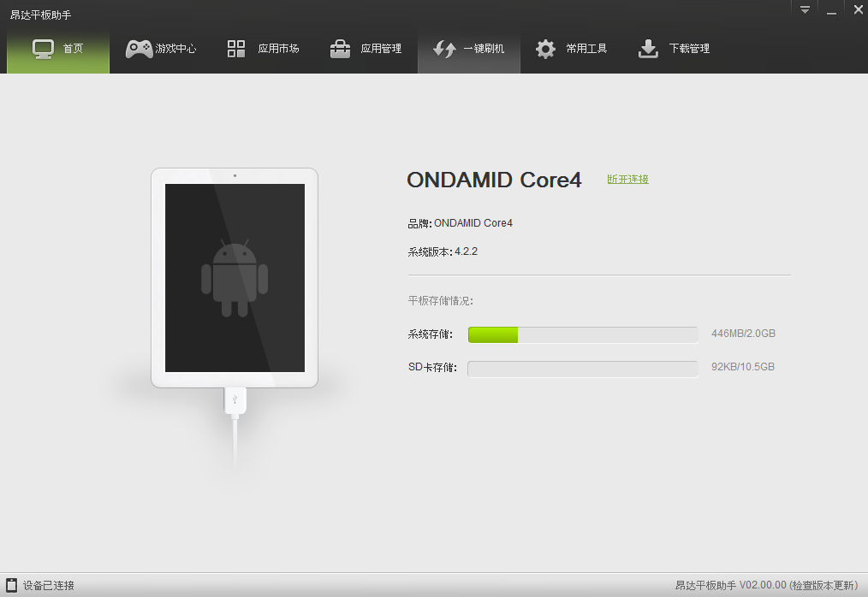
Task: Click the flash arrows icon for 一键刷机
Action: [444, 49]
